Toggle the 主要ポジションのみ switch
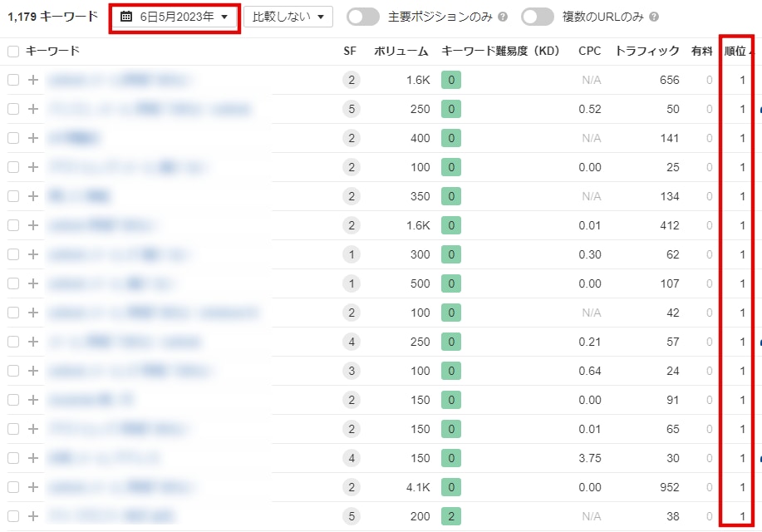Screen dimensions: 762x532 tap(363, 17)
